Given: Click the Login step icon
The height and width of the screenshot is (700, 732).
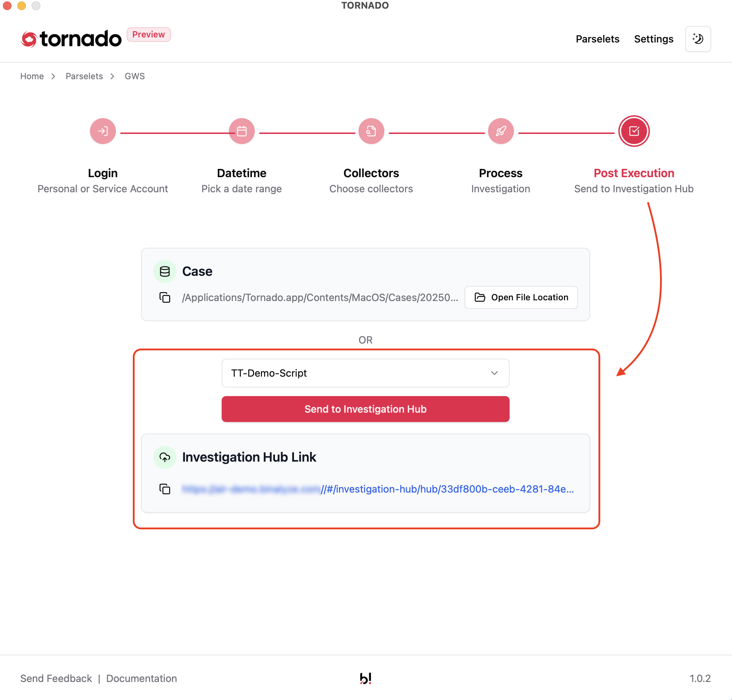Looking at the screenshot, I should coord(103,131).
